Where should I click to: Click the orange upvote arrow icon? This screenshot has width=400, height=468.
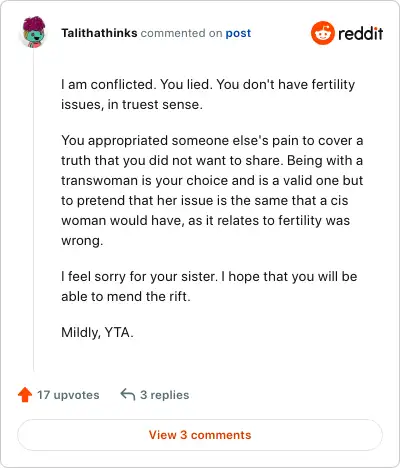click(x=25, y=395)
